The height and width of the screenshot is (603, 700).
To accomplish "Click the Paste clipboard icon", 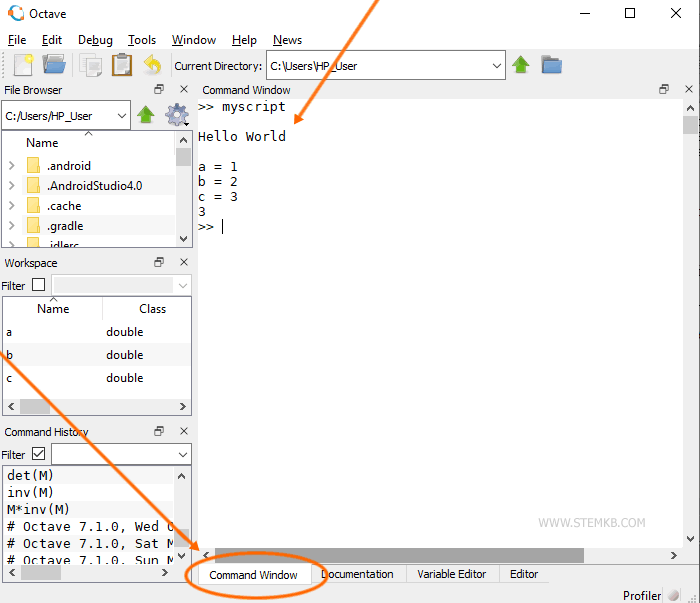I will pyautogui.click(x=121, y=66).
